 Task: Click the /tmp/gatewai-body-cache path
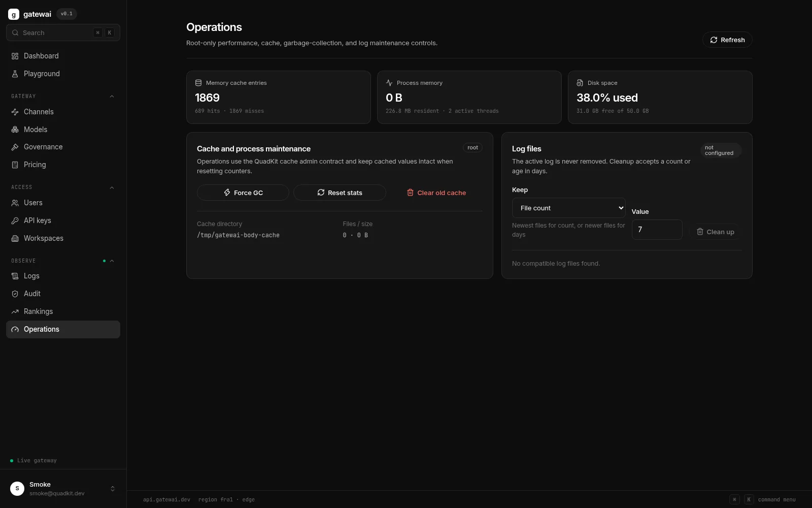[x=238, y=235]
